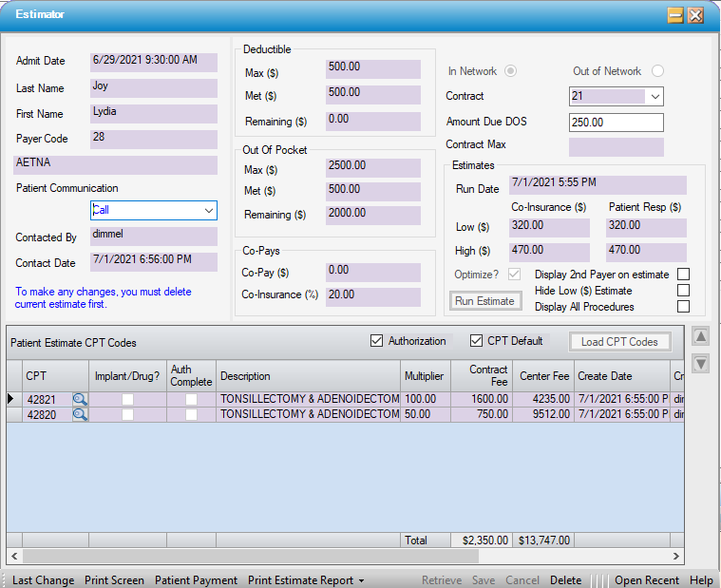Click the Amount Due DOS input field
The image size is (721, 588).
[x=616, y=123]
